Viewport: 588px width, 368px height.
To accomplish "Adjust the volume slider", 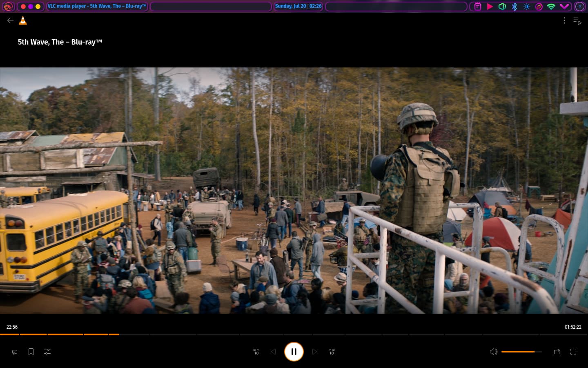I will coord(522,352).
